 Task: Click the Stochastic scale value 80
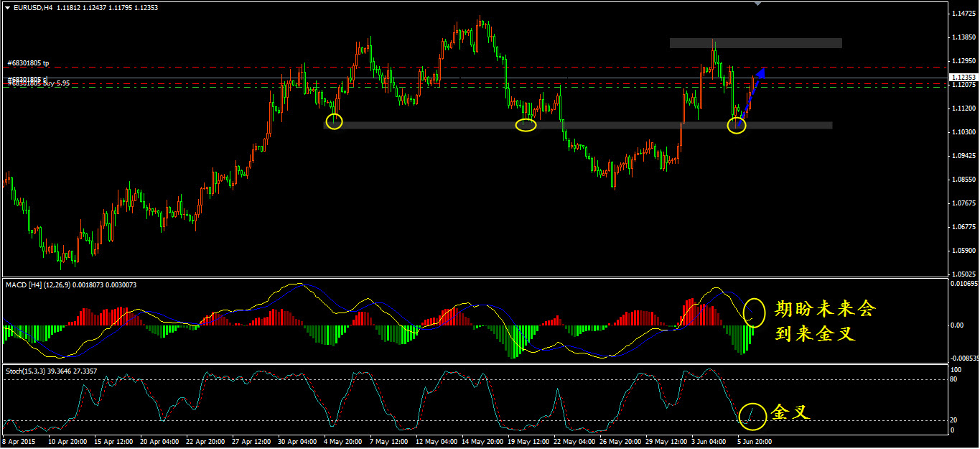[954, 379]
